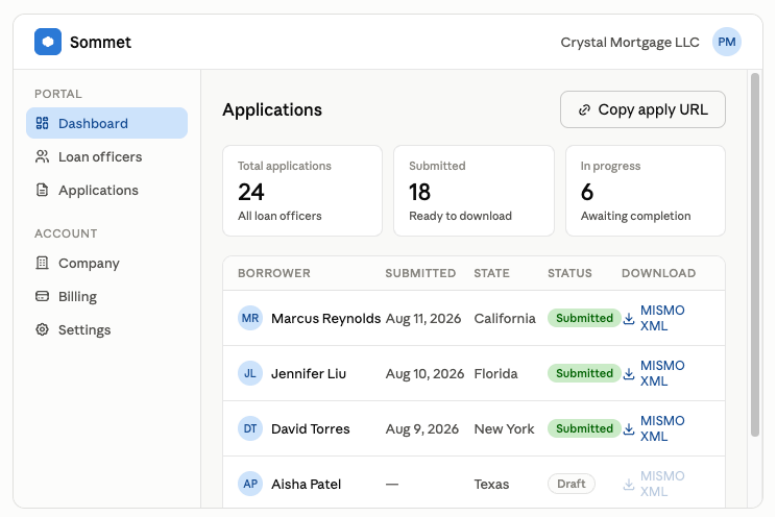Click the Dashboard grid icon

point(42,123)
